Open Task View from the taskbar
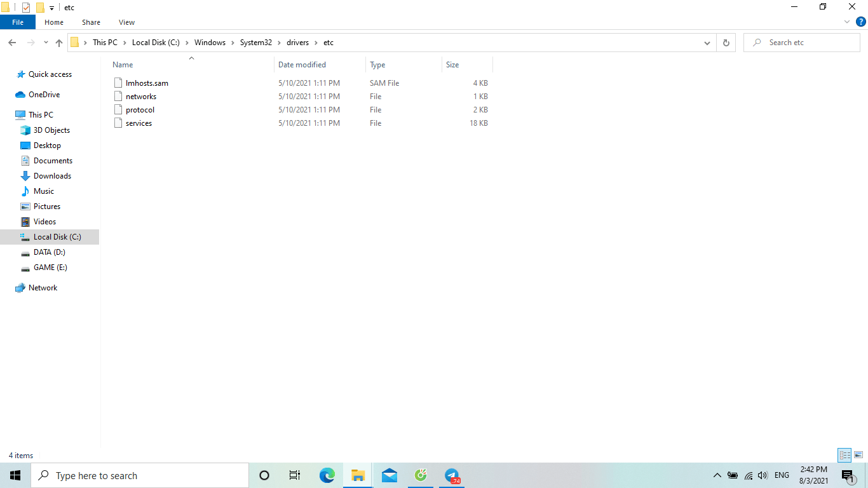Screen dimensions: 868x488 (x=295, y=475)
